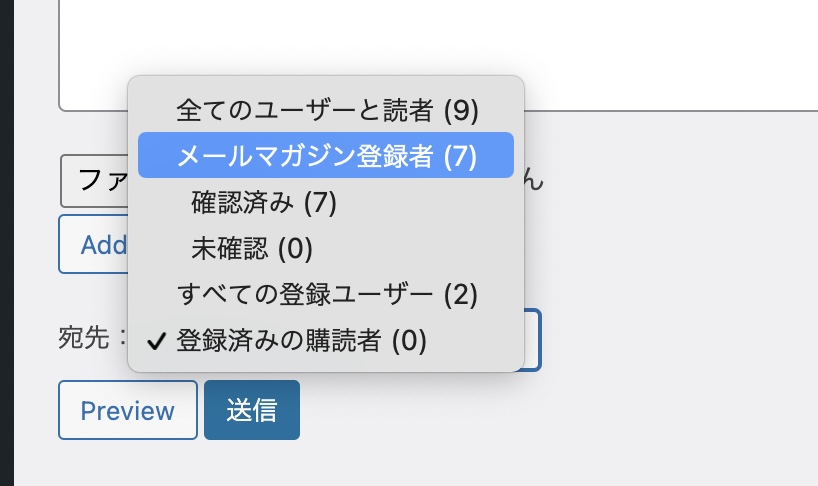Click the file status text ending in ん

(x=535, y=181)
